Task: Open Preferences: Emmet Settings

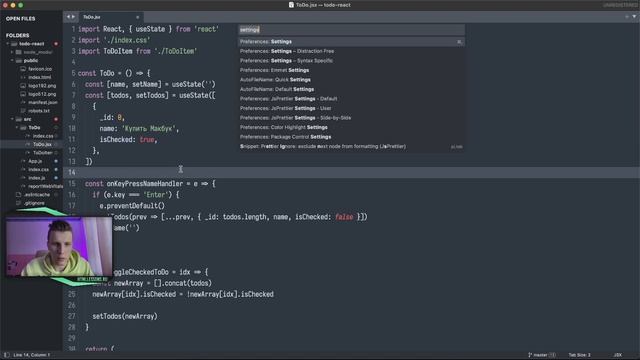Action: coord(351,70)
